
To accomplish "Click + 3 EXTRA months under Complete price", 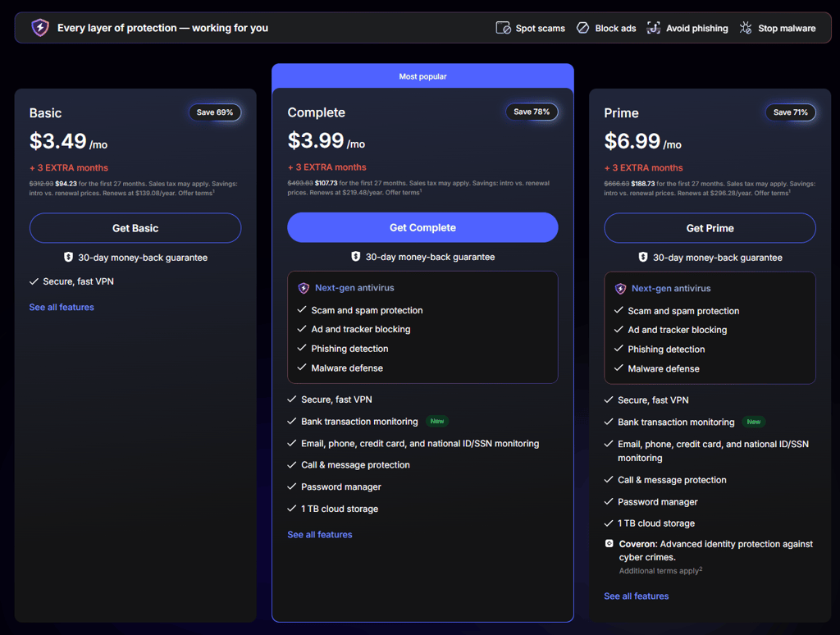I will tap(326, 167).
